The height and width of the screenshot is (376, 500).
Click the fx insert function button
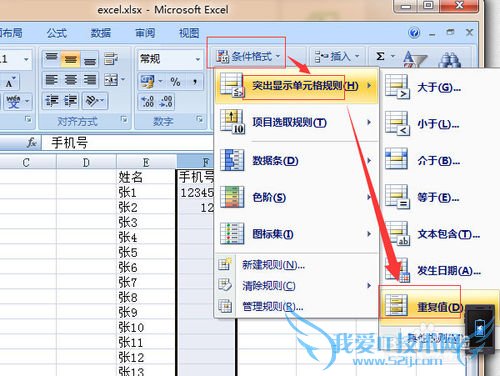(x=32, y=143)
